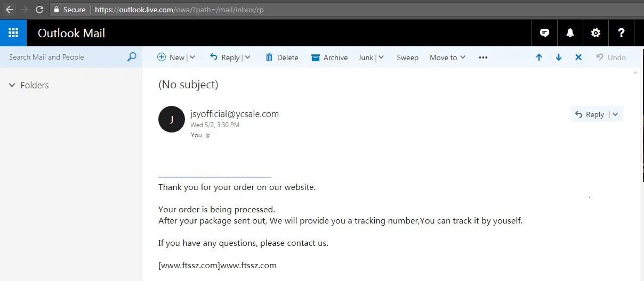Archive this message
Image resolution: width=644 pixels, height=281 pixels.
coord(329,57)
